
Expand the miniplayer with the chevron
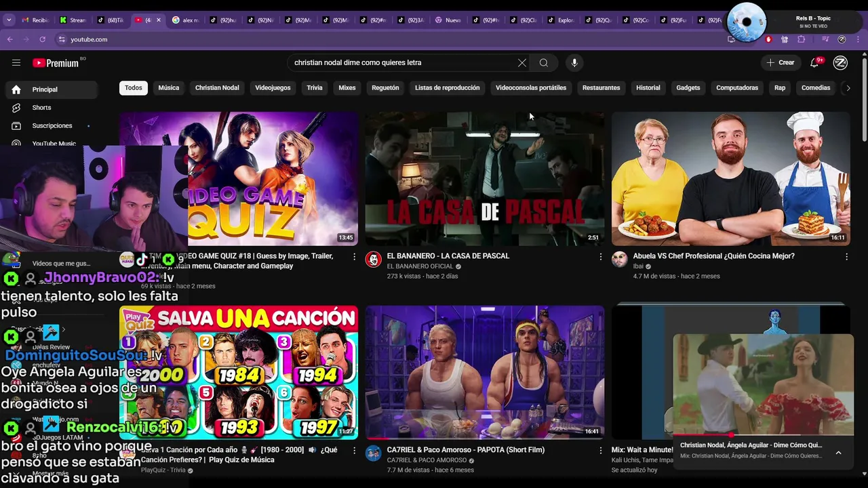click(838, 453)
